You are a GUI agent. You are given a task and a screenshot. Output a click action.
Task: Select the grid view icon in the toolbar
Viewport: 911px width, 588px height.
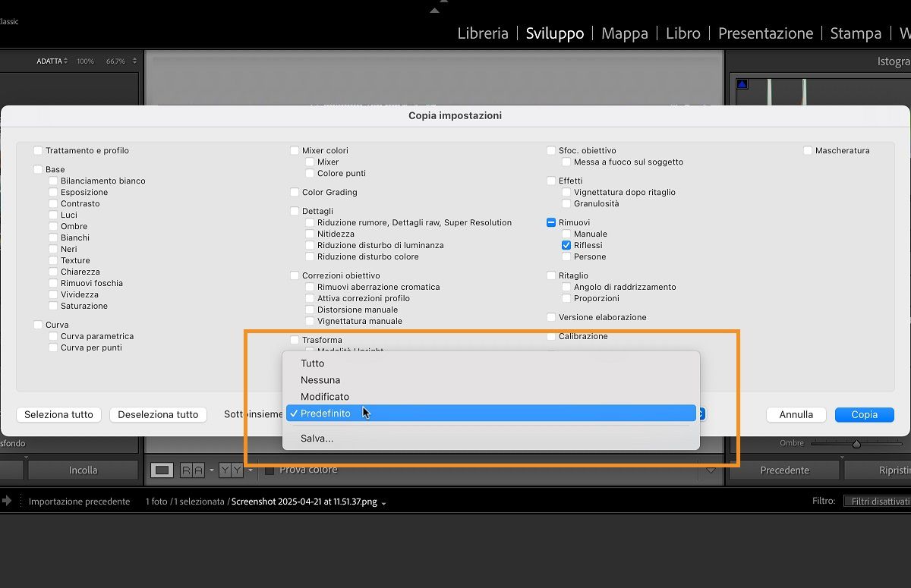pos(161,470)
